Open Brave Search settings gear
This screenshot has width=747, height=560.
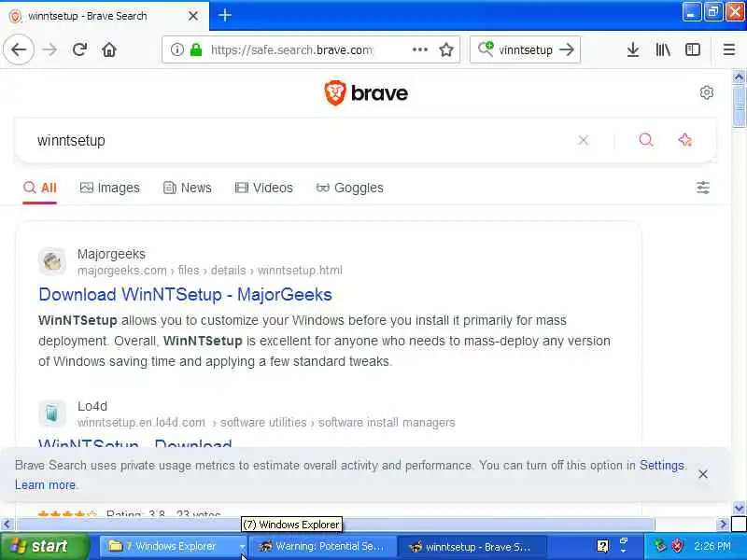(707, 92)
